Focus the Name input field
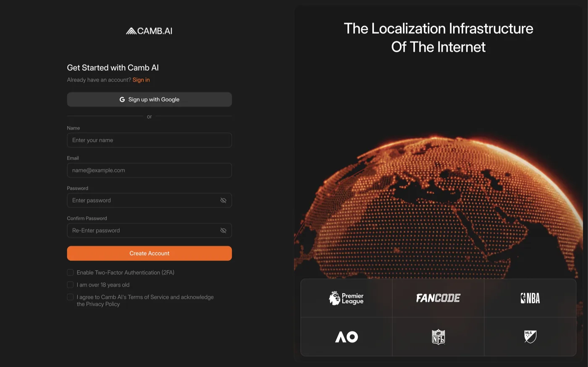 click(x=150, y=140)
